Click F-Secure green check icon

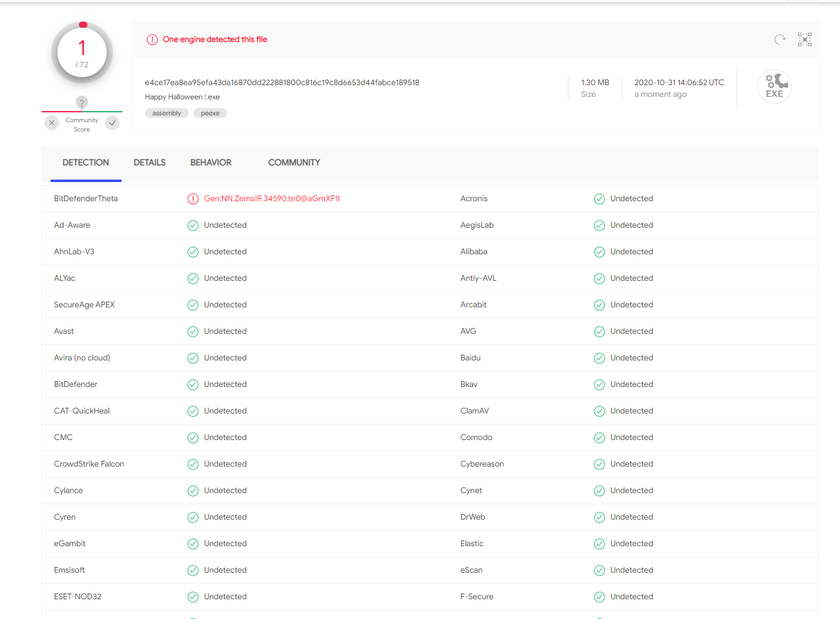pyautogui.click(x=599, y=597)
